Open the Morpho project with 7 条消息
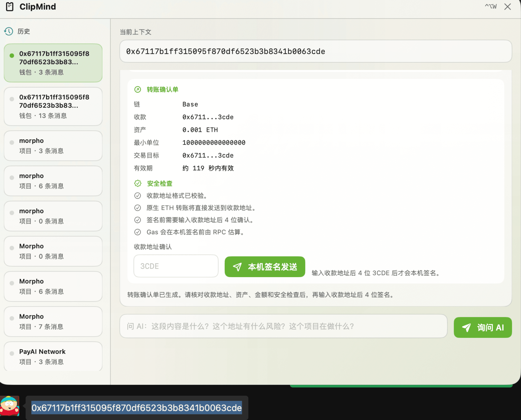The height and width of the screenshot is (420, 521). [53, 322]
